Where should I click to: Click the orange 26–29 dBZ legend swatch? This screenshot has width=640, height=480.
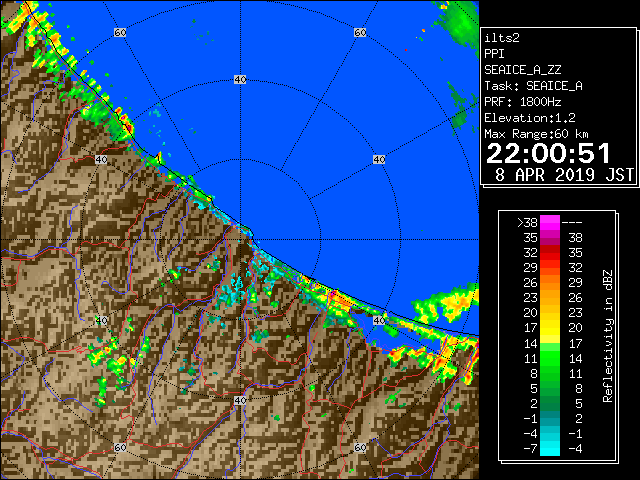click(550, 283)
